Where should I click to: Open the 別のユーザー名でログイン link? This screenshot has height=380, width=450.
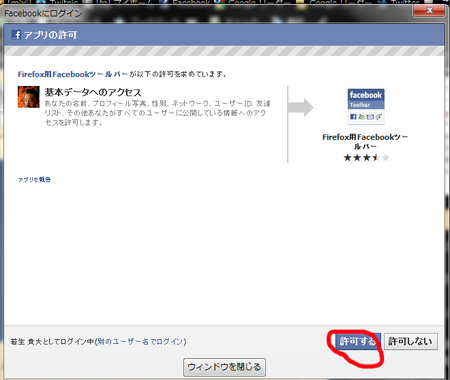point(140,341)
